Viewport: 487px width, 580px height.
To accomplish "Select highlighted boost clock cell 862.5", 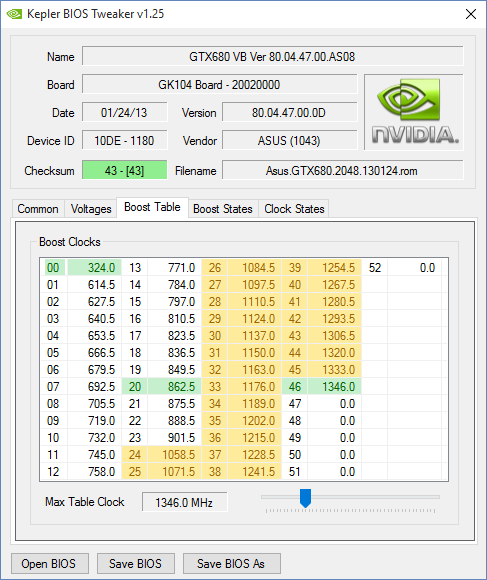I will pyautogui.click(x=175, y=387).
